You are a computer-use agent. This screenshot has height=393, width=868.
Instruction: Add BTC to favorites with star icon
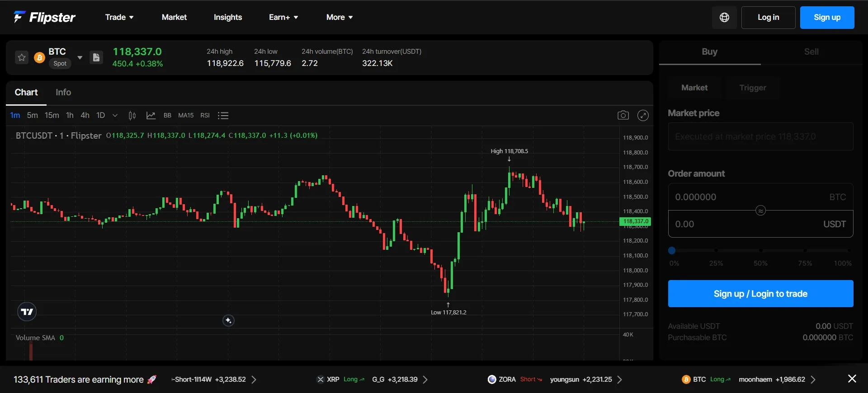point(22,57)
